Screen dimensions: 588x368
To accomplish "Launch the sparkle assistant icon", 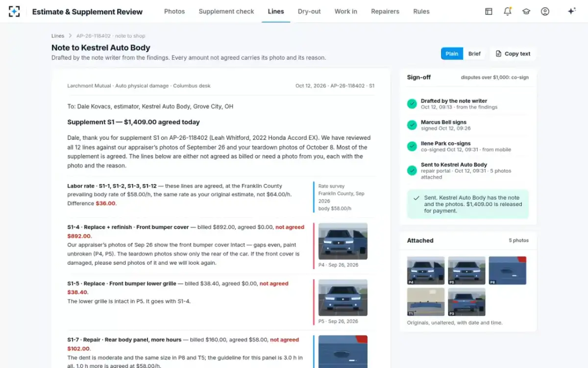I will click(571, 11).
